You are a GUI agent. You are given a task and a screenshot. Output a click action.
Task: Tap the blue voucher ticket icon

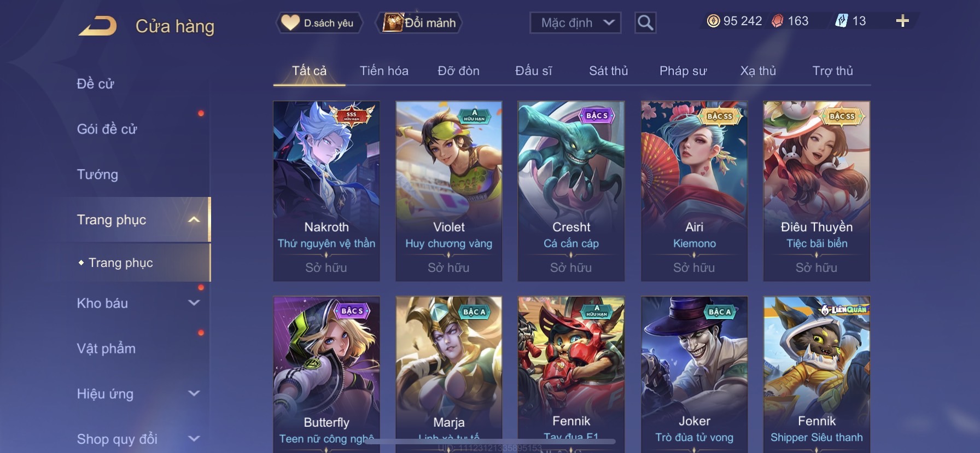pyautogui.click(x=841, y=21)
